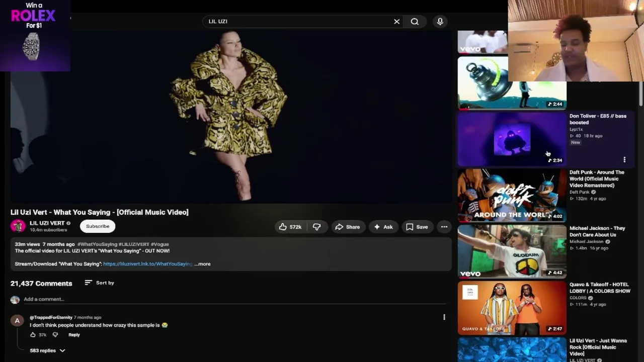The height and width of the screenshot is (362, 644).
Task: Like the video with 572k thumbs up
Action: click(x=290, y=227)
